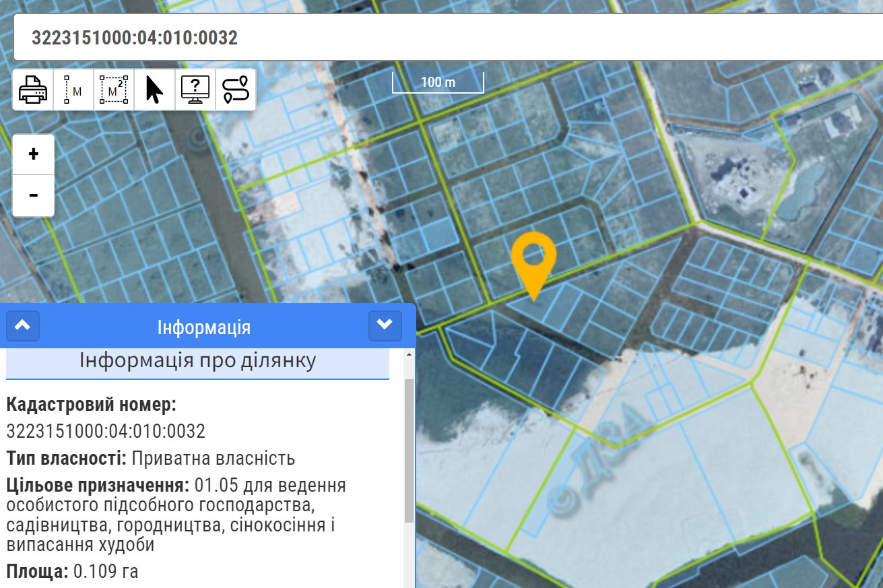Select the area measurement M² tool
883x588 pixels.
point(114,89)
